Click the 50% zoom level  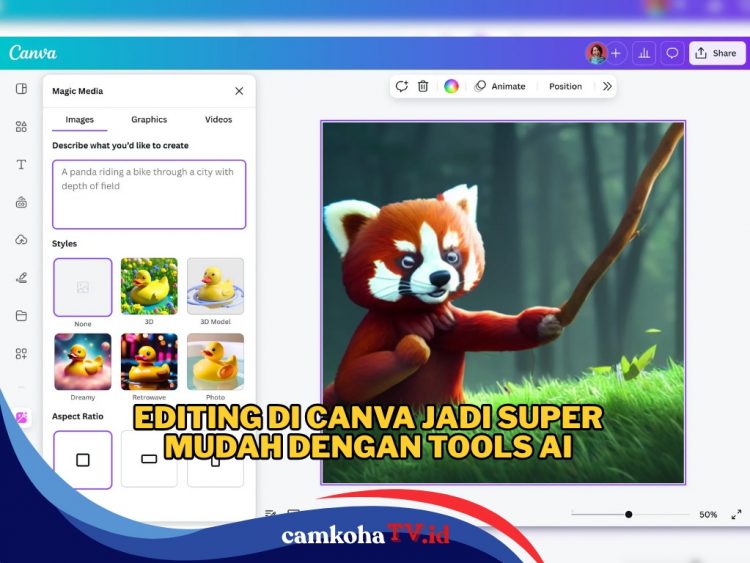coord(708,515)
